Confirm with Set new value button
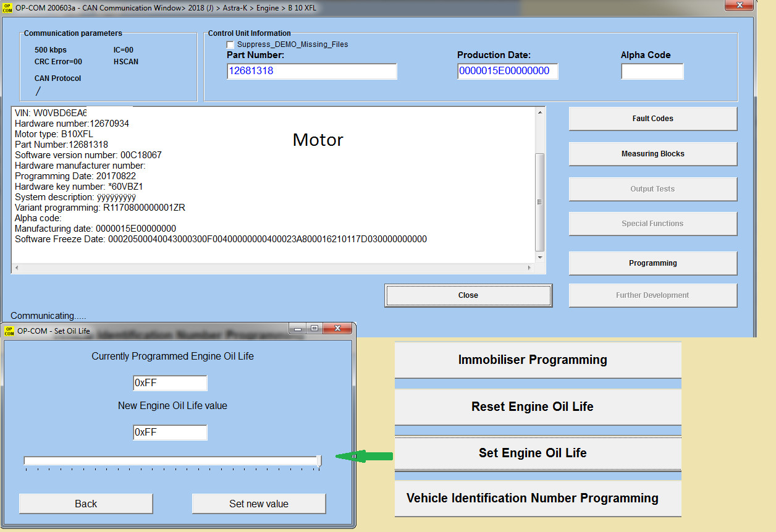Screen dimensions: 776x532 click(x=259, y=504)
